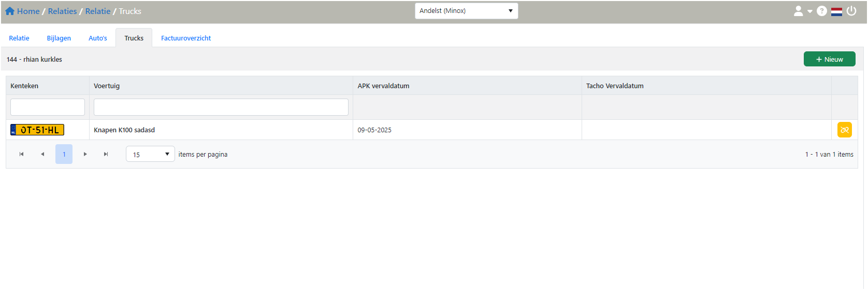Screen dimensions: 868x290
Task: Click the Kenteken filter input field
Action: [x=48, y=107]
